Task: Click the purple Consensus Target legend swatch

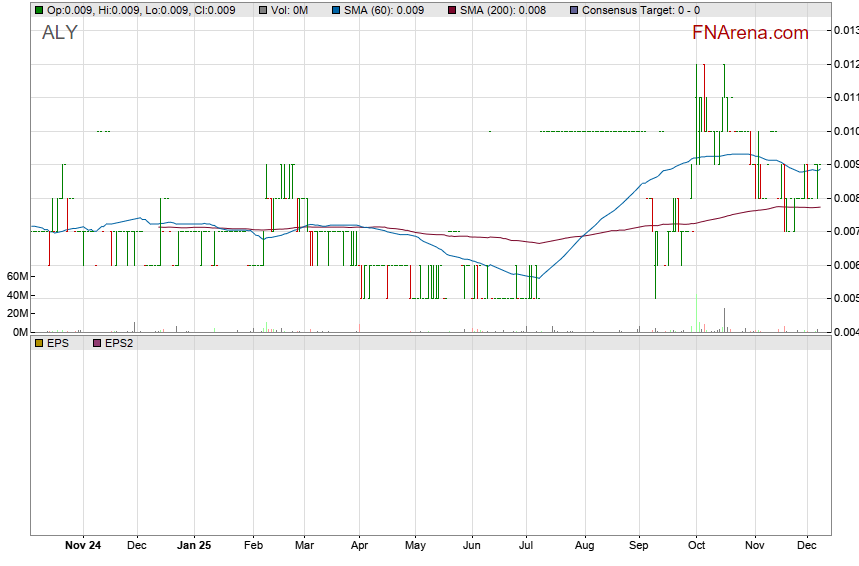Action: click(x=574, y=10)
